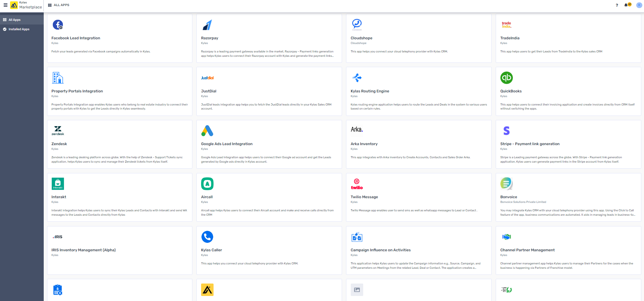Screen dimensions: 644x301
Task: Click the IRIS logo
Action: 58,237
